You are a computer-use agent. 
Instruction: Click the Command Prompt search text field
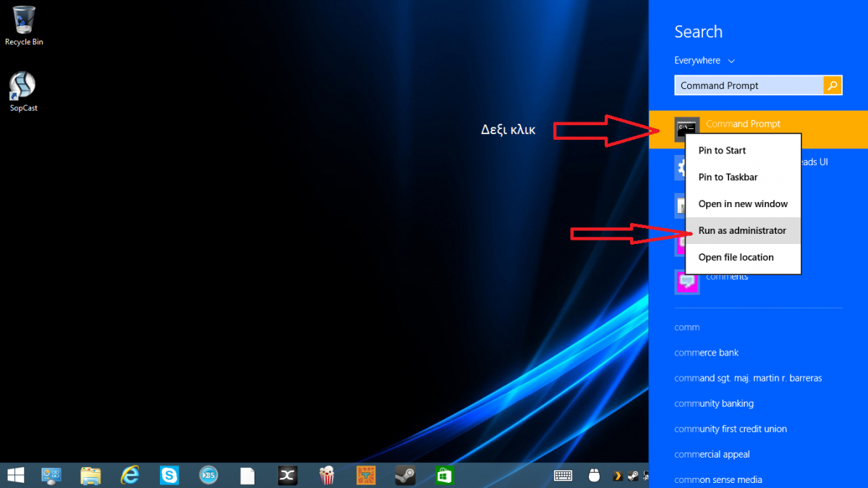[749, 85]
